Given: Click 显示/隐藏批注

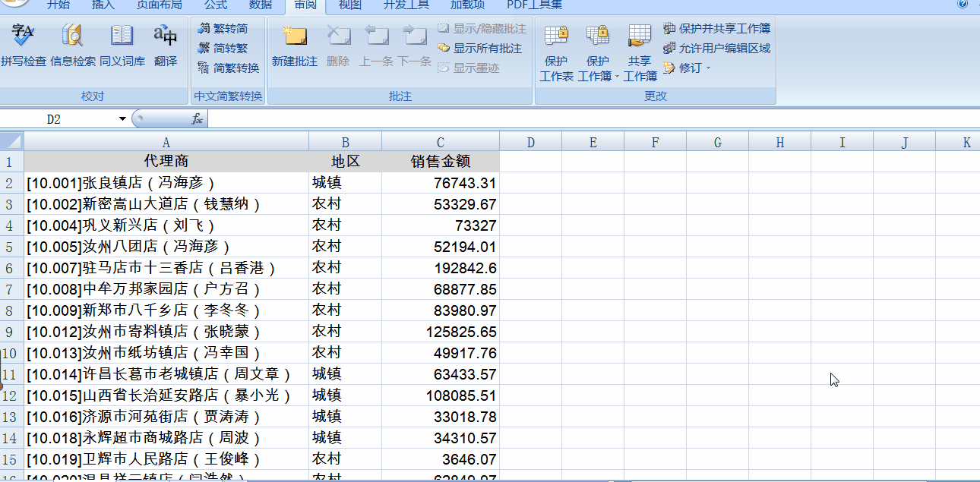Looking at the screenshot, I should point(482,28).
